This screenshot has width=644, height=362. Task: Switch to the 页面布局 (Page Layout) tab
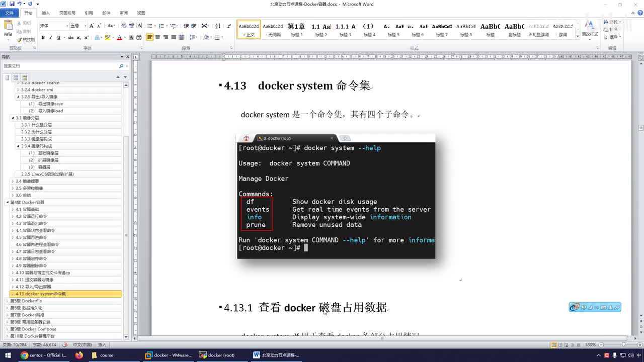pos(67,13)
